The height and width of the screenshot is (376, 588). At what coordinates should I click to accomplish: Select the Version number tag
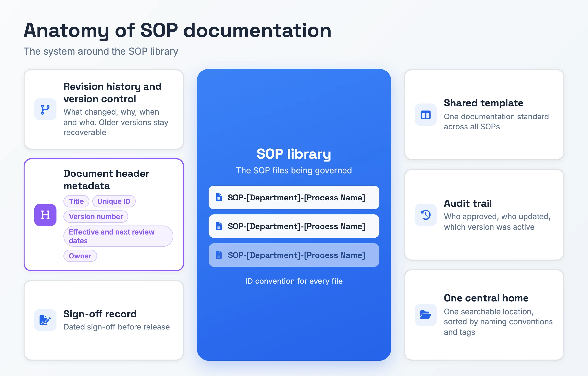(96, 217)
